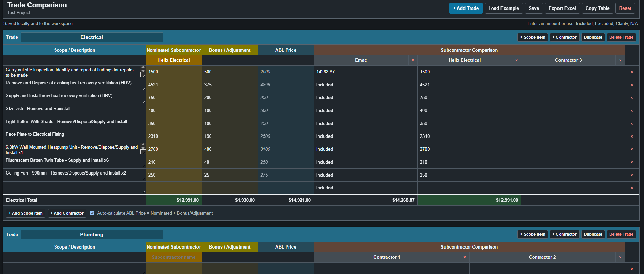This screenshot has width=644, height=274.
Task: Delete the Face Plate to Electrical Fitting row
Action: pyautogui.click(x=632, y=136)
